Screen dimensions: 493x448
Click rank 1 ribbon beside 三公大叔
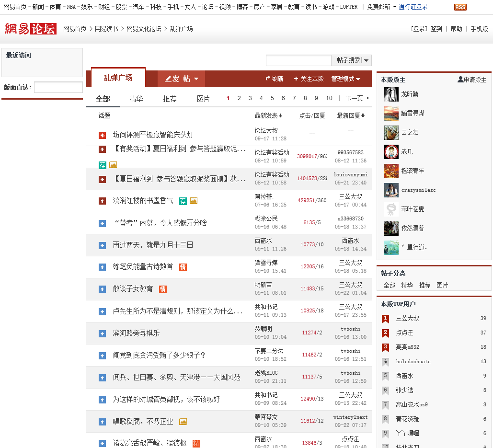(x=385, y=319)
